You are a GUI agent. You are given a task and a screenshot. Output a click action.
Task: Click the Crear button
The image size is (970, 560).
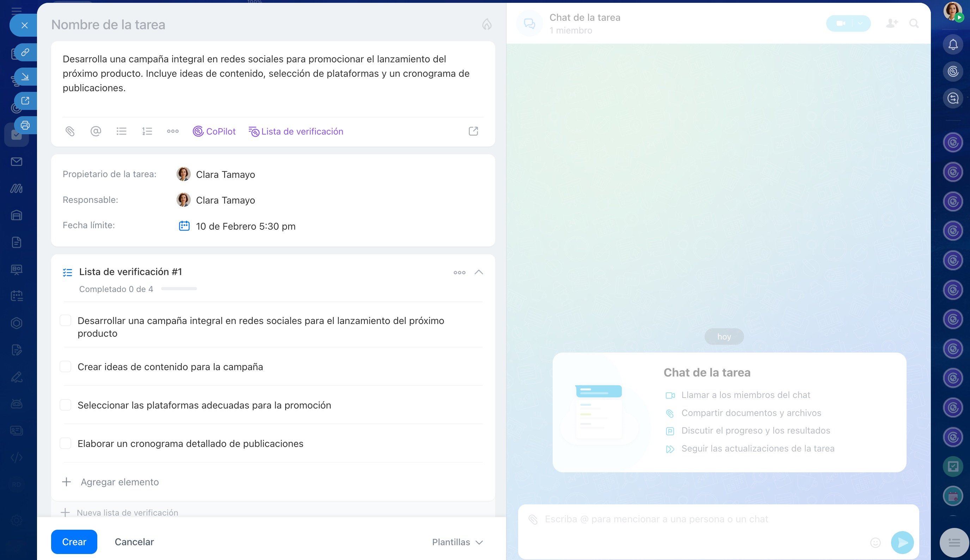pos(74,542)
